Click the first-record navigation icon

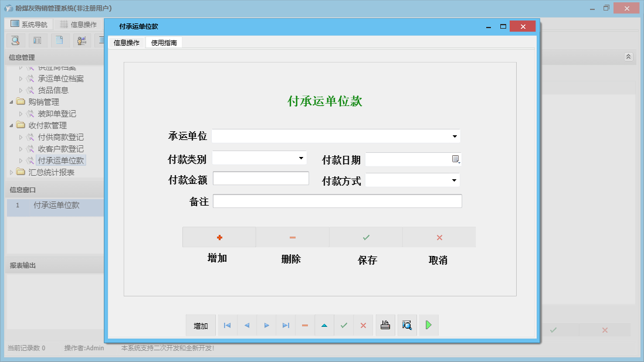(x=227, y=325)
